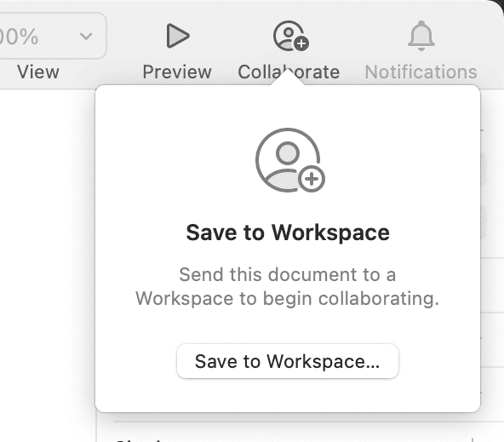
Task: Click the large person-plus icon in popover
Action: coord(290,160)
